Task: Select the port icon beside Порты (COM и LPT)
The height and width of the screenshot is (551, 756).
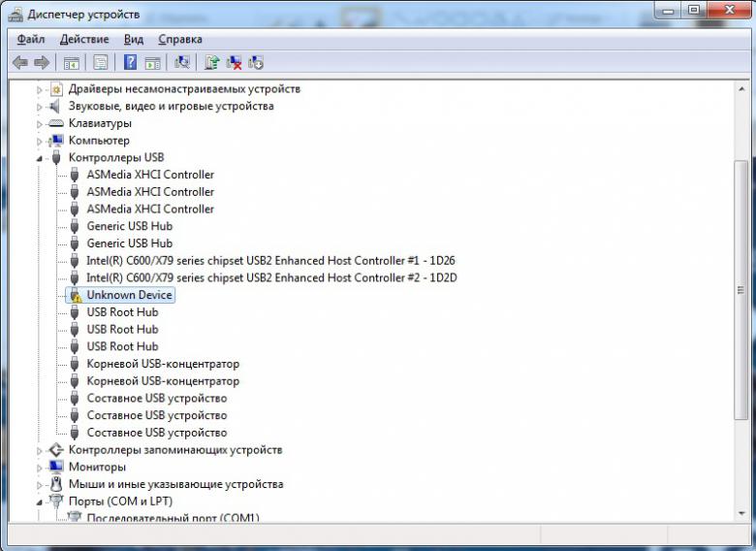Action: (56, 501)
